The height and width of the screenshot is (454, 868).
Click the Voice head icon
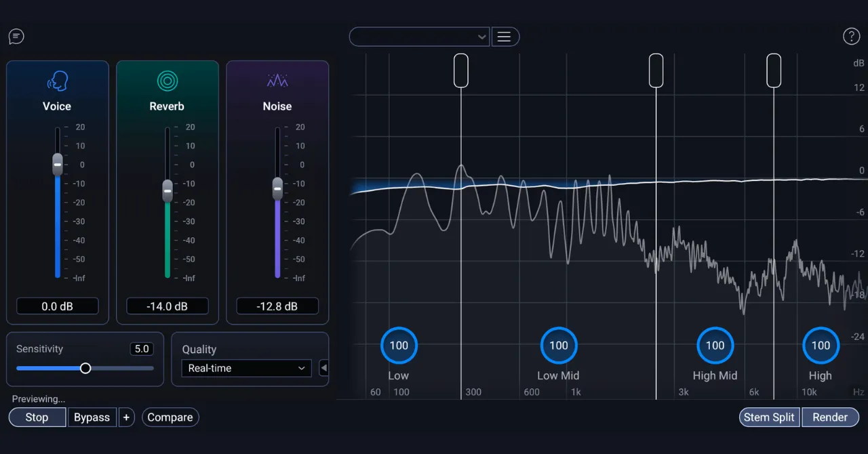[57, 81]
